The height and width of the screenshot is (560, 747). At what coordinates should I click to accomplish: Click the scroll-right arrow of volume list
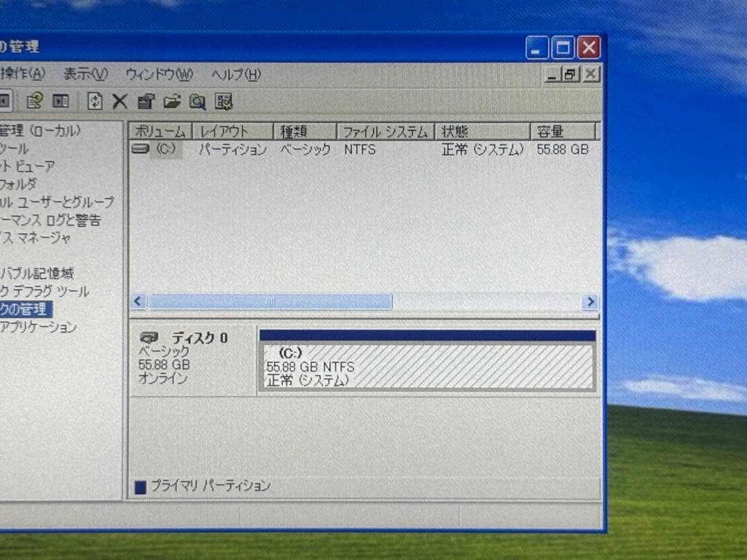click(x=591, y=301)
